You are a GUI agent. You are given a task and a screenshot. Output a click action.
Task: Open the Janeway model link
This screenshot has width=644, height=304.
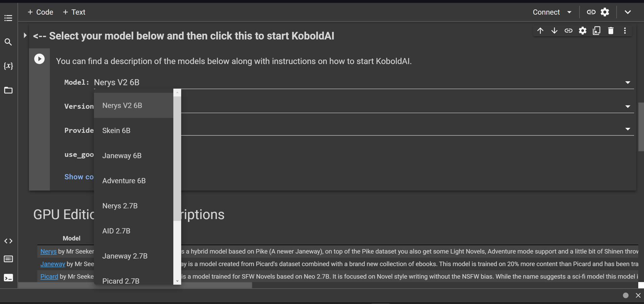pyautogui.click(x=53, y=264)
